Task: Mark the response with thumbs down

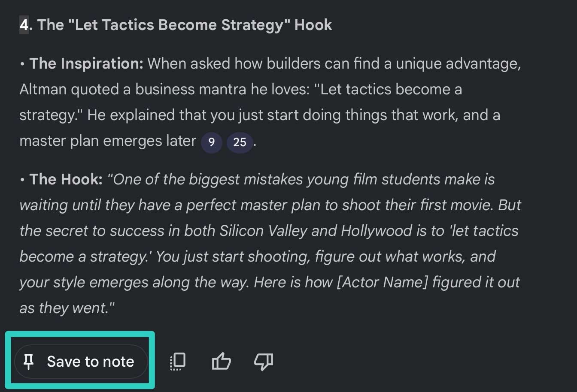Action: click(264, 362)
